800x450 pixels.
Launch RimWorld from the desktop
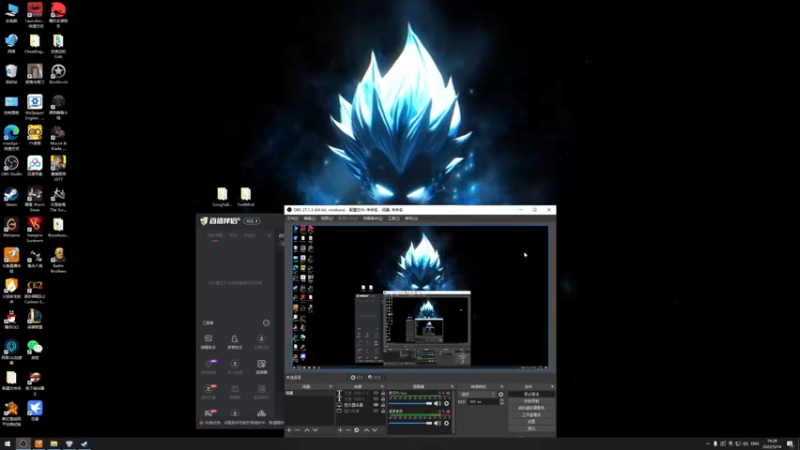tap(58, 73)
